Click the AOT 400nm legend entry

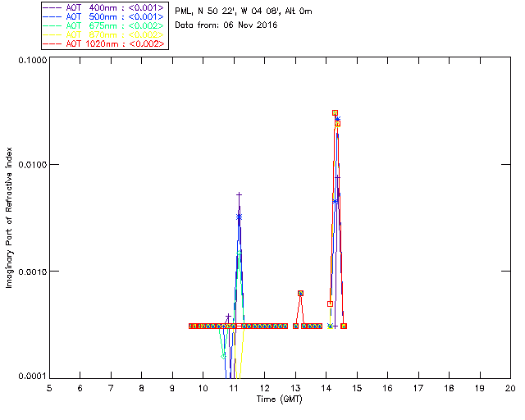(104, 7)
